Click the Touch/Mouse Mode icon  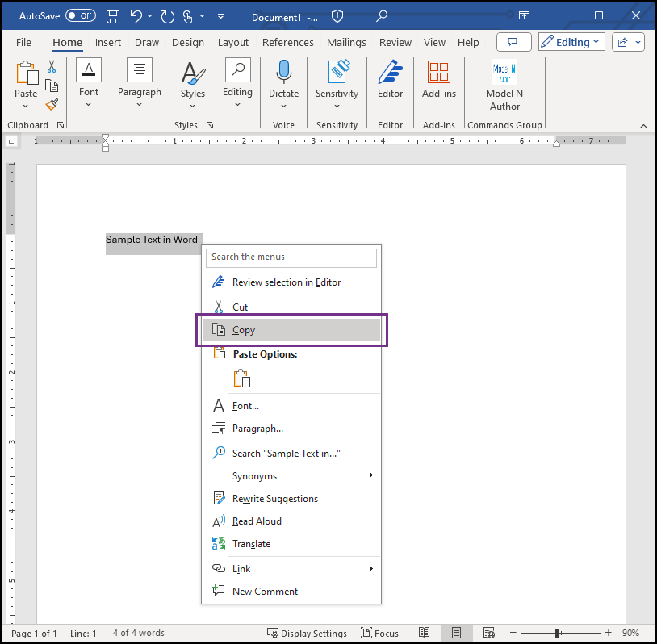(x=188, y=16)
